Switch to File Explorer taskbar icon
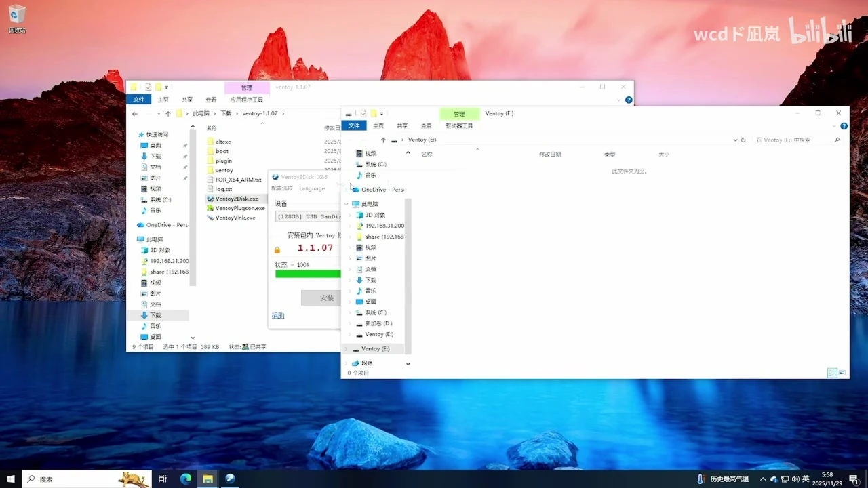Screen dimensions: 868x488 [x=208, y=479]
